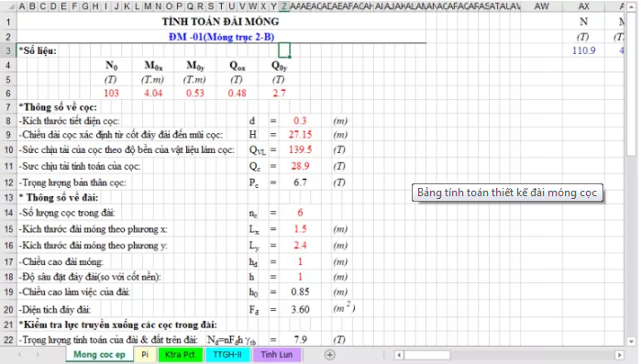Select column header AW

[x=542, y=6]
